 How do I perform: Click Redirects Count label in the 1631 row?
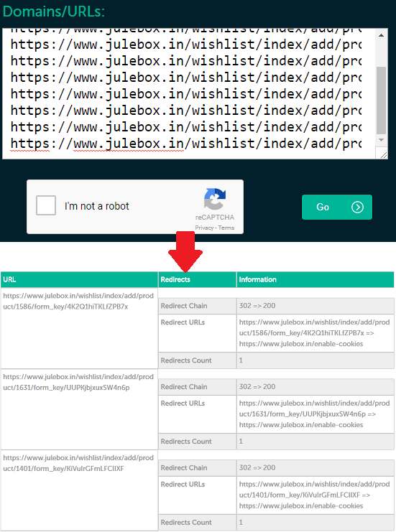coord(186,442)
